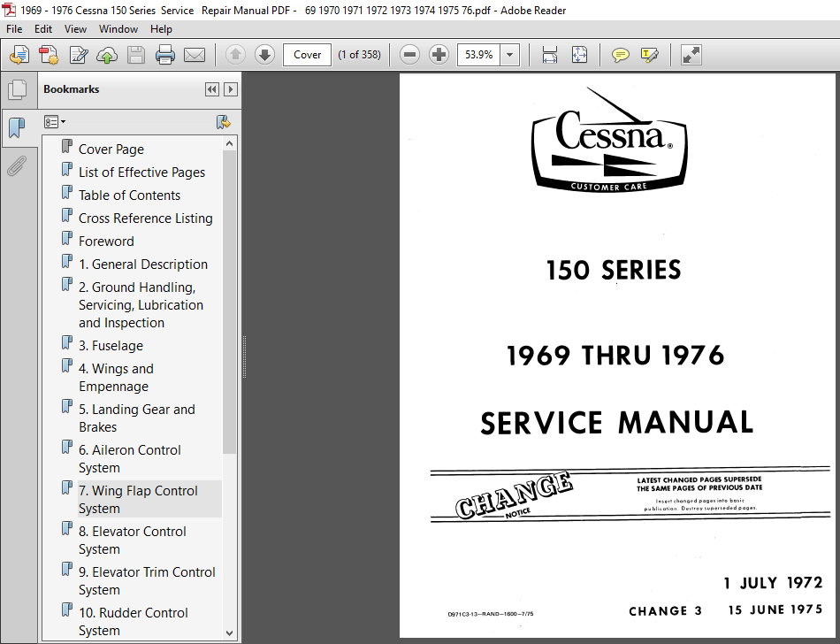Jump to 8. Elevator Control System bookmark

tap(133, 540)
